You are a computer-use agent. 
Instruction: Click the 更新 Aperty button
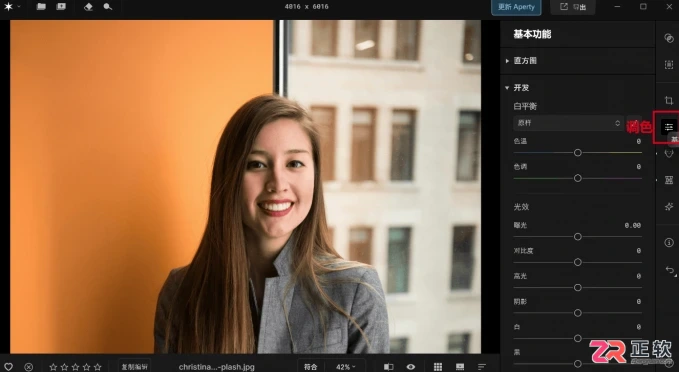[516, 7]
